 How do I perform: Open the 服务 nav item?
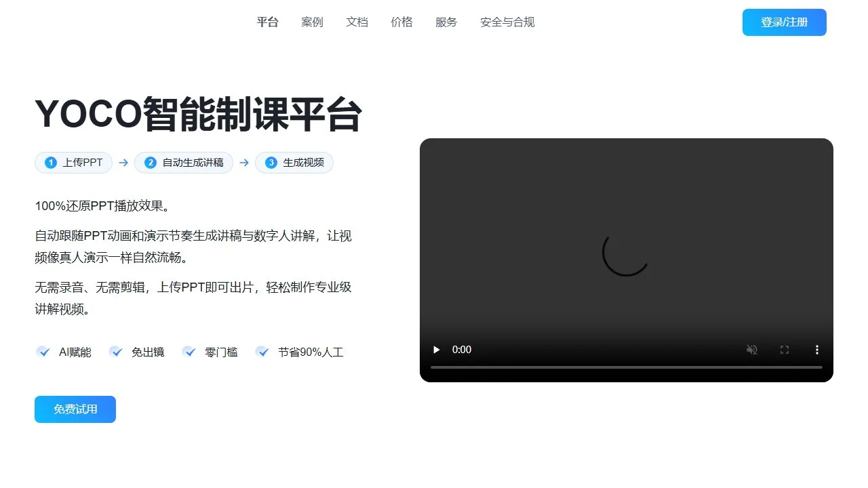click(x=446, y=22)
